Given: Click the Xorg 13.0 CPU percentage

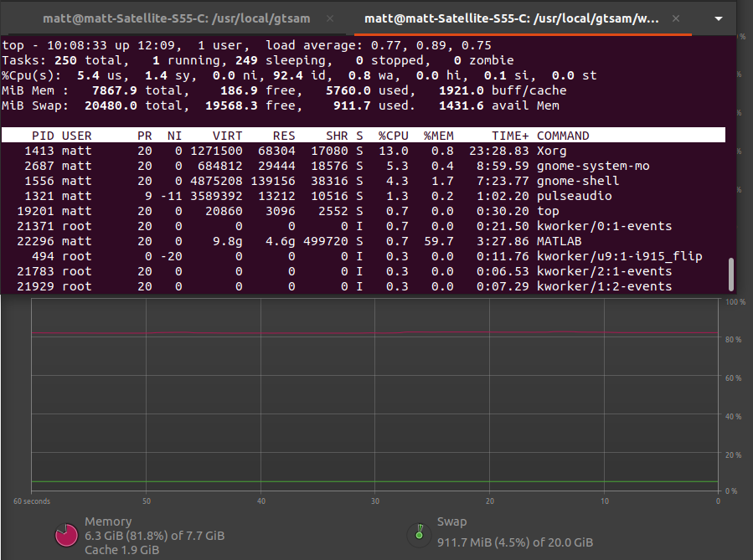Looking at the screenshot, I should 394,151.
